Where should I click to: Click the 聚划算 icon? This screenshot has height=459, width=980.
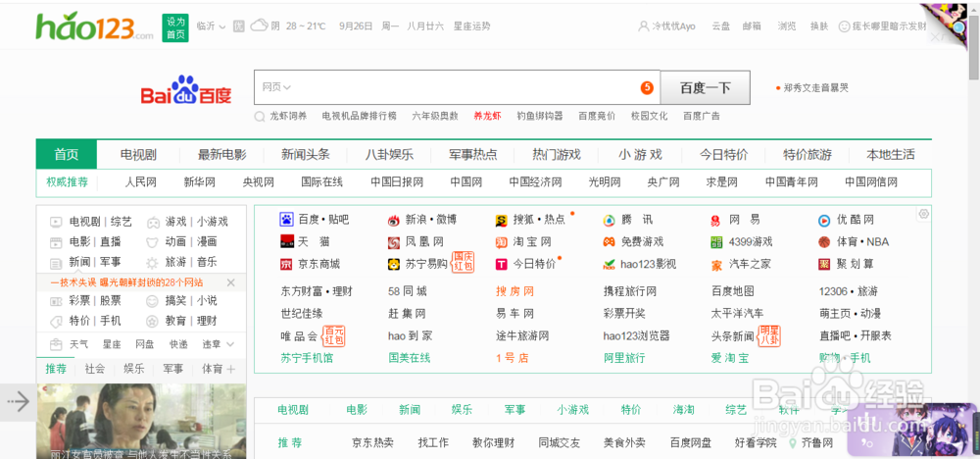pyautogui.click(x=824, y=265)
